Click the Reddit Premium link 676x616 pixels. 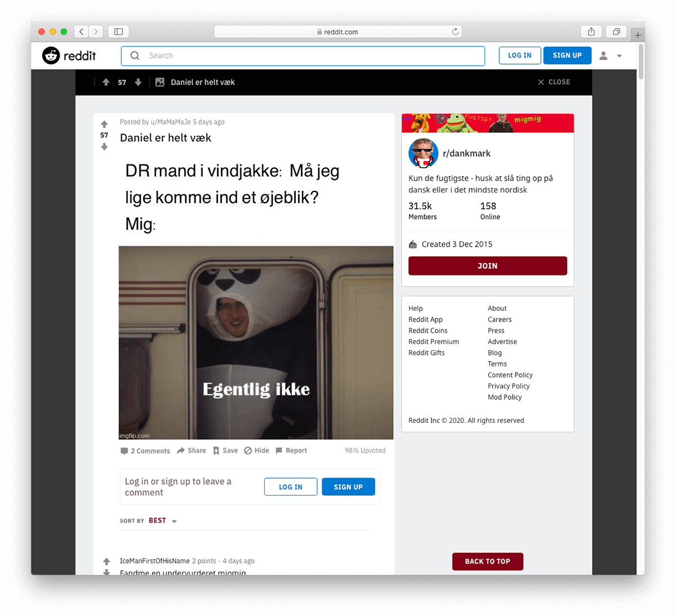(434, 342)
